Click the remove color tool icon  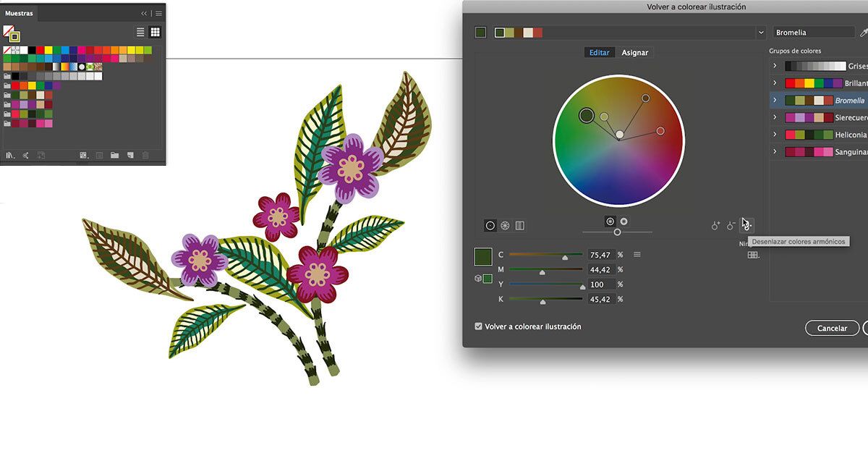point(731,226)
